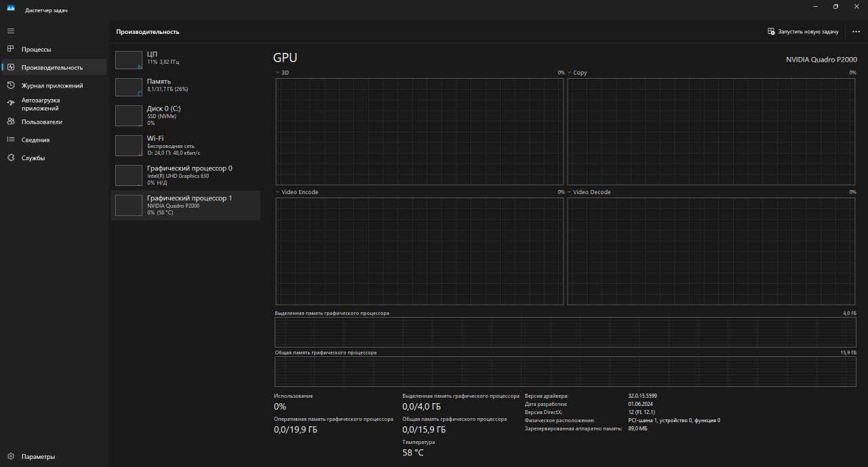Screen dimensions: 868x467
Task: Show Диск 0 (C:) performance
Action: [185, 115]
